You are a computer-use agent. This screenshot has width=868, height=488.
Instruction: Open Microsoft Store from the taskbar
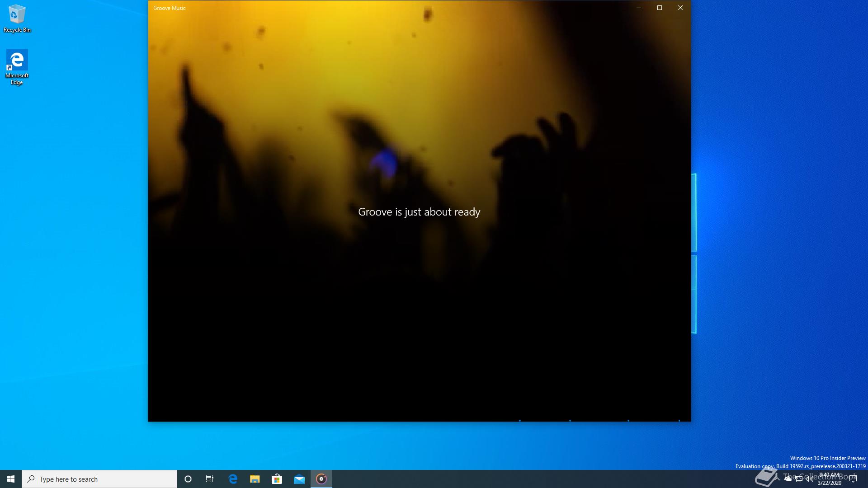pos(277,479)
